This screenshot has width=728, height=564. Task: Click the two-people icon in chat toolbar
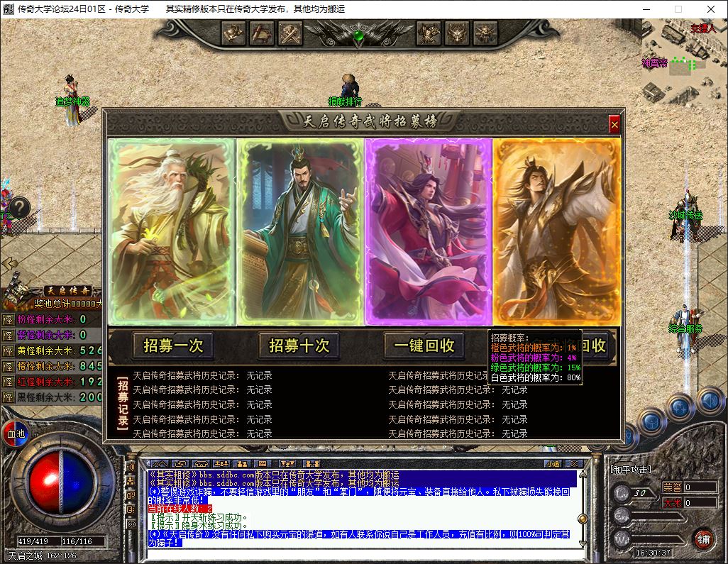coord(242,463)
